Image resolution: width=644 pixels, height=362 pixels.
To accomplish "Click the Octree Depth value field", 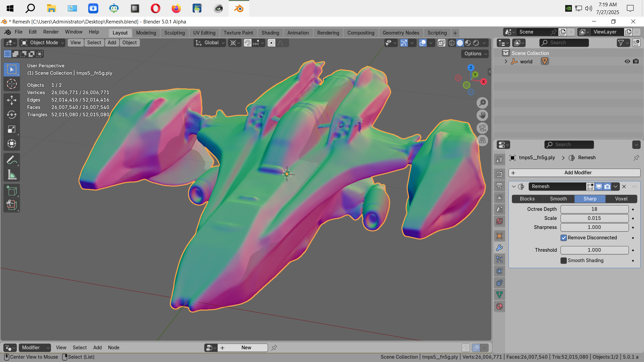I will 594,209.
